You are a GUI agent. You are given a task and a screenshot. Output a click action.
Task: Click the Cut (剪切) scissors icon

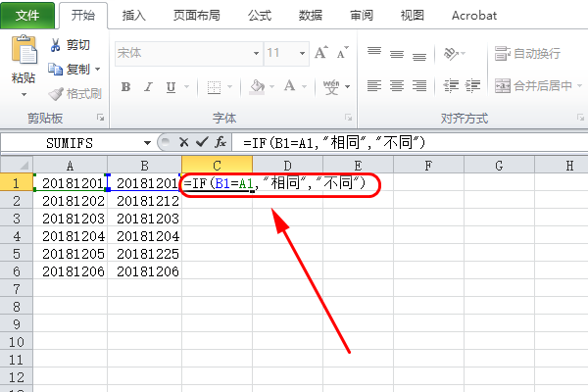click(x=55, y=45)
